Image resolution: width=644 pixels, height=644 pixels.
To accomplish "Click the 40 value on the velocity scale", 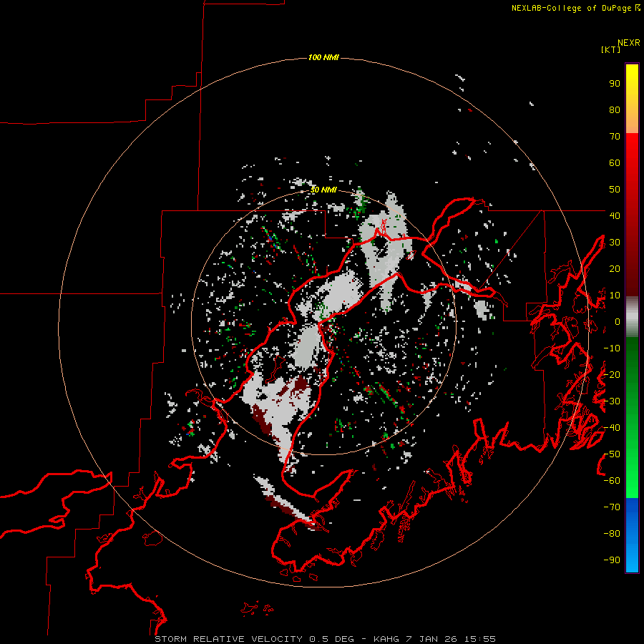I will pyautogui.click(x=615, y=216).
